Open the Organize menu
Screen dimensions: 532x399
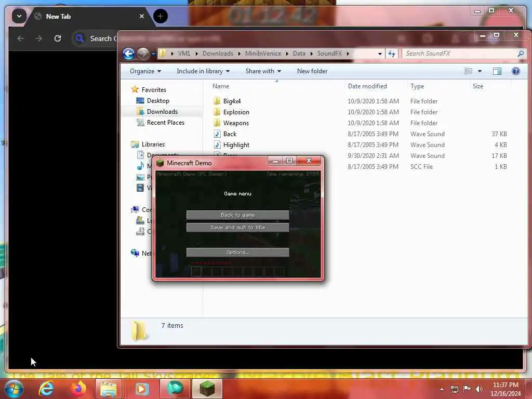point(145,71)
